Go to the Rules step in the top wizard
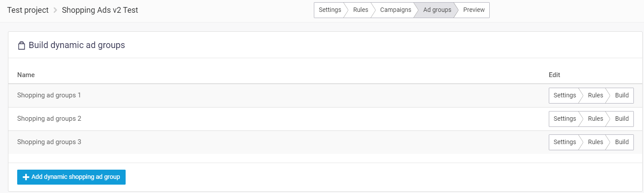This screenshot has height=193, width=644. 360,10
